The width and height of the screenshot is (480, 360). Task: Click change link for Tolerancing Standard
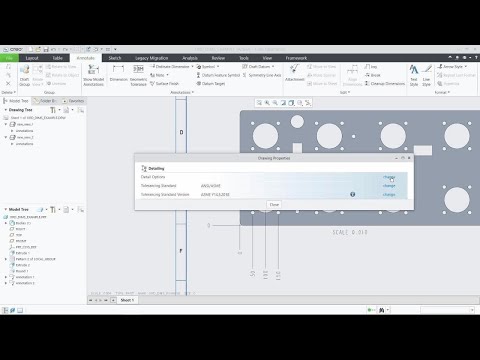point(389,186)
